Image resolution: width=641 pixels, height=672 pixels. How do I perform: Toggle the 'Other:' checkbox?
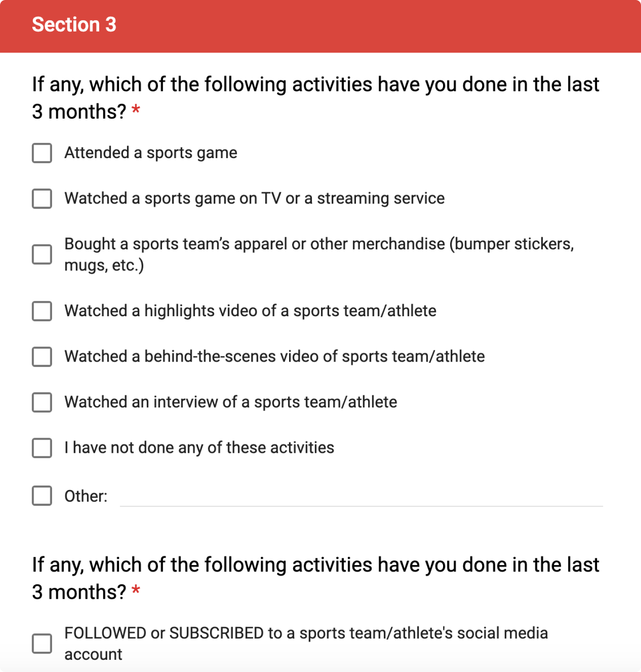(42, 496)
